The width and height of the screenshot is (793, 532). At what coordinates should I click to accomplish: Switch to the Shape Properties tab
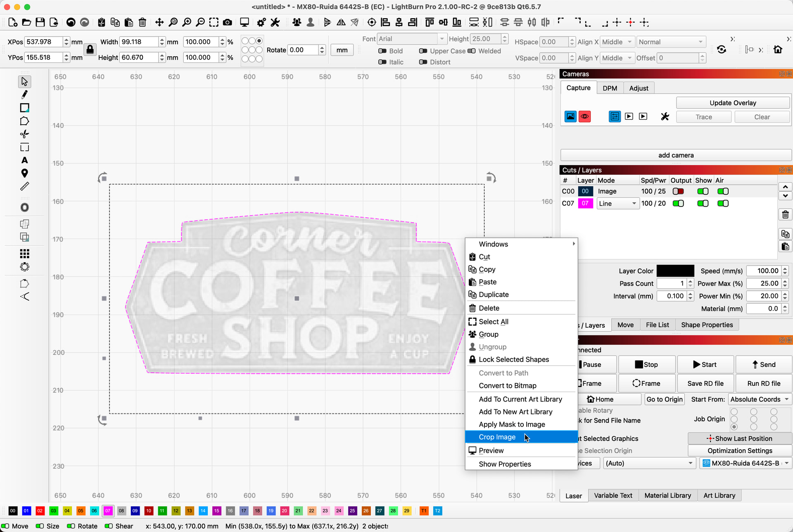click(x=707, y=325)
